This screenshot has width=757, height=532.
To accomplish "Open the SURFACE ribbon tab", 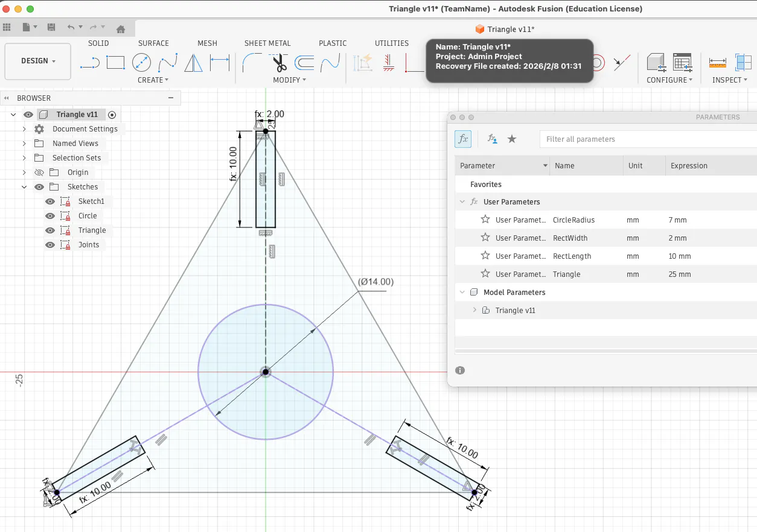I will click(153, 43).
